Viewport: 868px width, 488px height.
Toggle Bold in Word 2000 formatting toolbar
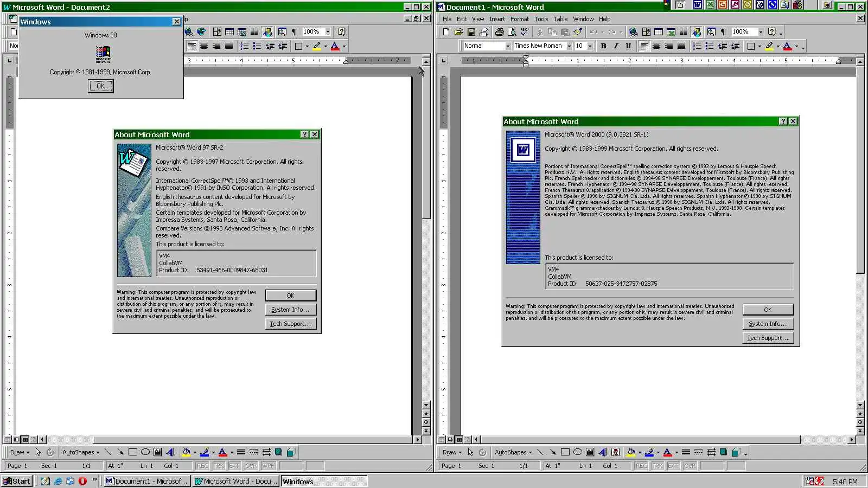click(x=603, y=46)
